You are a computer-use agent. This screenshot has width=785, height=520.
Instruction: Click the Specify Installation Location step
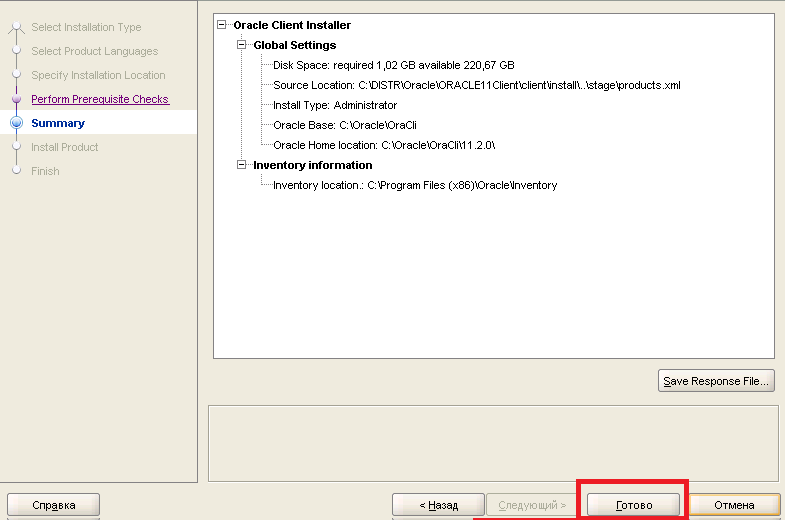coord(98,75)
